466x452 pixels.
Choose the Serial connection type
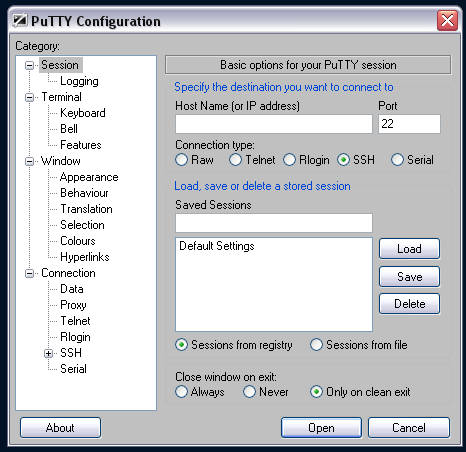click(397, 160)
